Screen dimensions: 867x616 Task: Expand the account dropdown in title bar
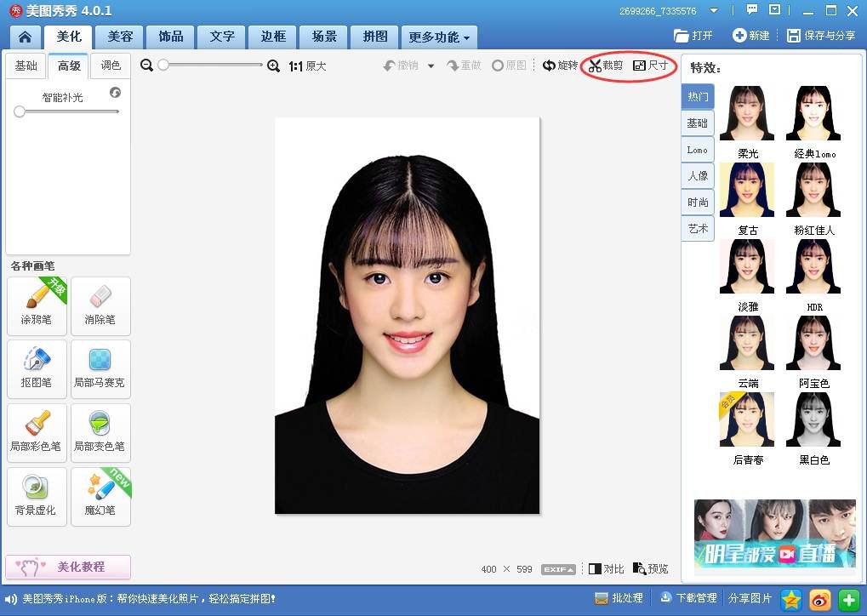click(x=713, y=11)
